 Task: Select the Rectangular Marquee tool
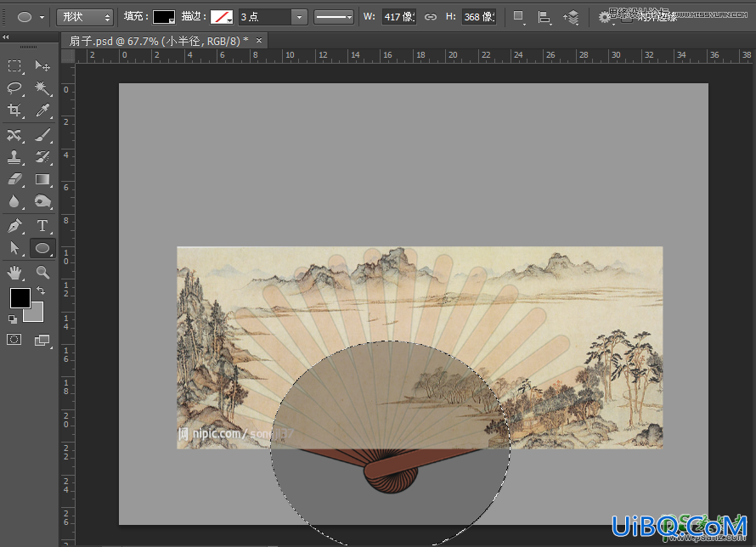pyautogui.click(x=14, y=65)
